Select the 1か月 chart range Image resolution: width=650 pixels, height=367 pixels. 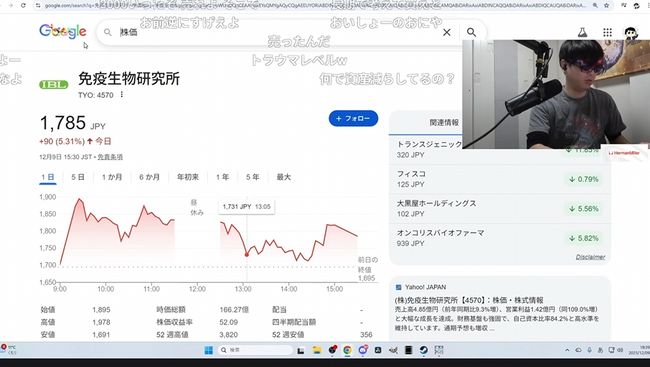(x=112, y=177)
